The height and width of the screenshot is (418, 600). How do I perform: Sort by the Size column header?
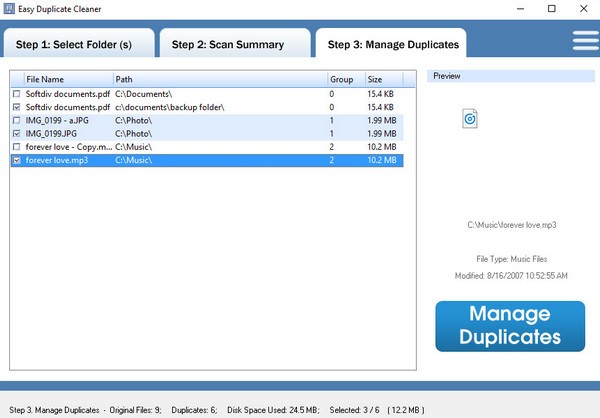pyautogui.click(x=384, y=78)
